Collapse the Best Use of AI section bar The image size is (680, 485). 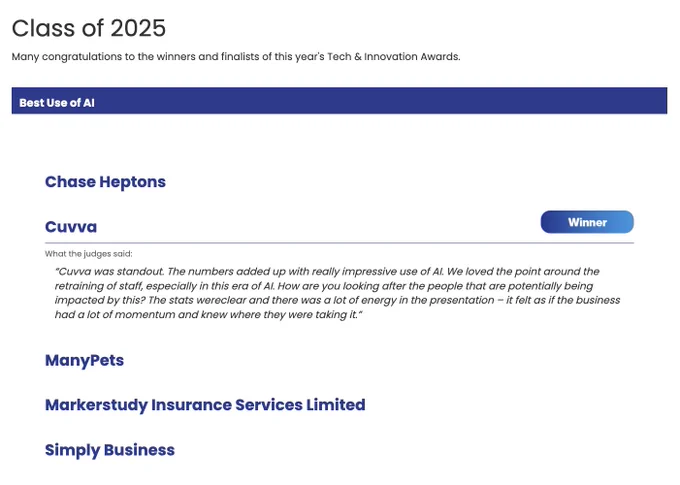(339, 101)
